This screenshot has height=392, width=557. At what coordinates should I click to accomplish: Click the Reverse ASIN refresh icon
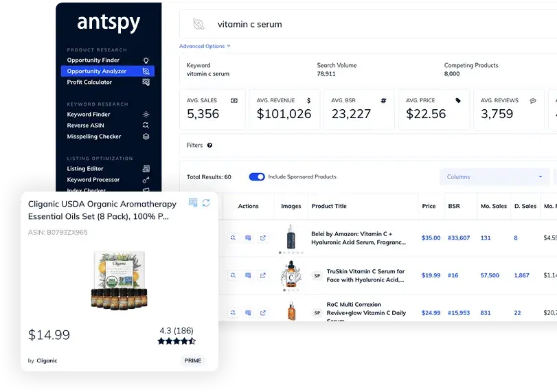[x=146, y=126]
